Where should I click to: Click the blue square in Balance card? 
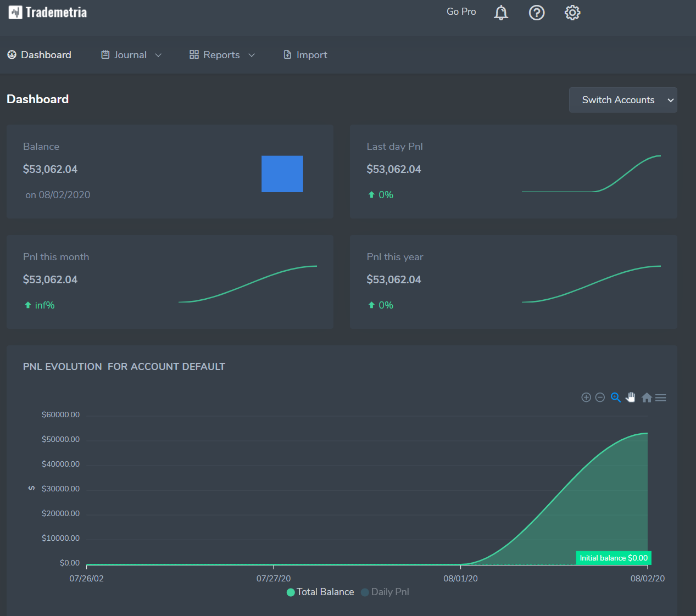coord(282,174)
